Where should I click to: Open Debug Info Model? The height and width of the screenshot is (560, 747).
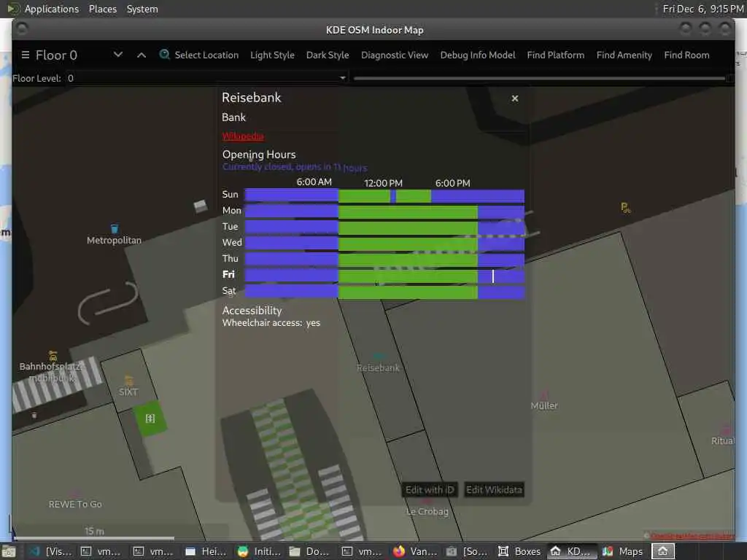coord(477,55)
